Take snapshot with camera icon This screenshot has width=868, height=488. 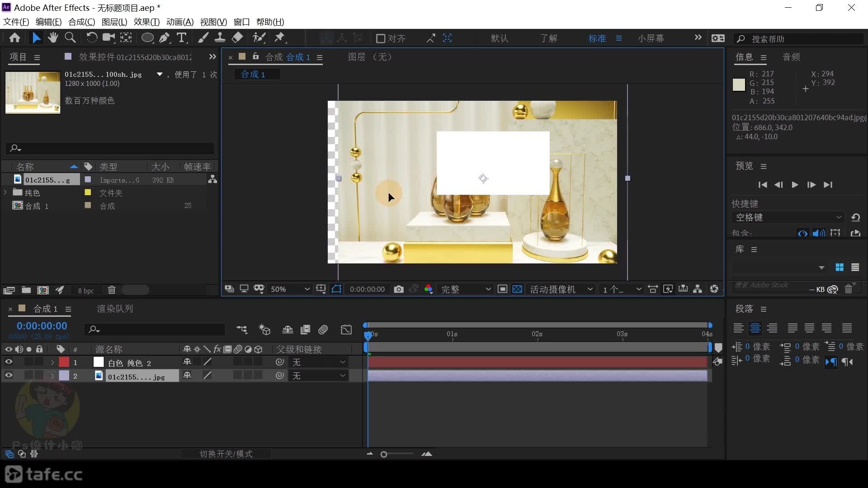(398, 289)
